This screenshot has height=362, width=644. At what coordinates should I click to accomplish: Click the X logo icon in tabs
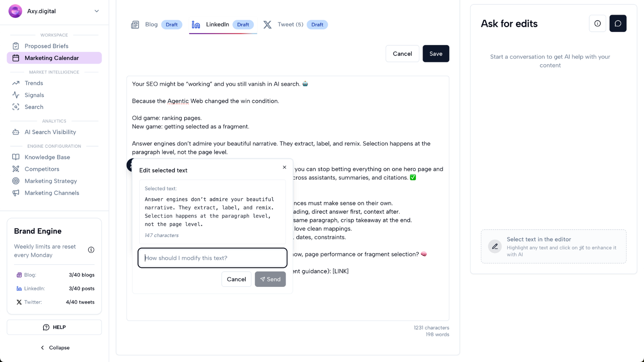click(267, 25)
